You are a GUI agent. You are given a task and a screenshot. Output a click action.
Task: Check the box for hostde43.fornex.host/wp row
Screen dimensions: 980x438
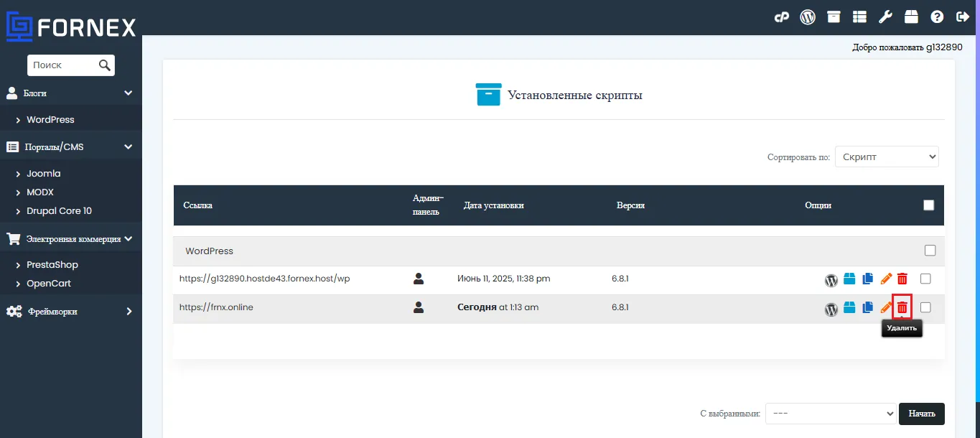[925, 279]
